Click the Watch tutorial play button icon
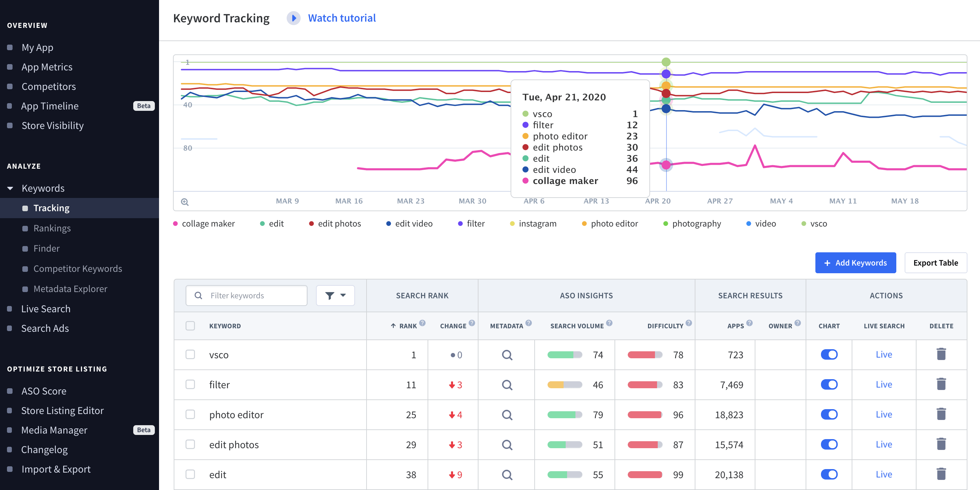Screen dimensions: 980x490 coord(292,17)
